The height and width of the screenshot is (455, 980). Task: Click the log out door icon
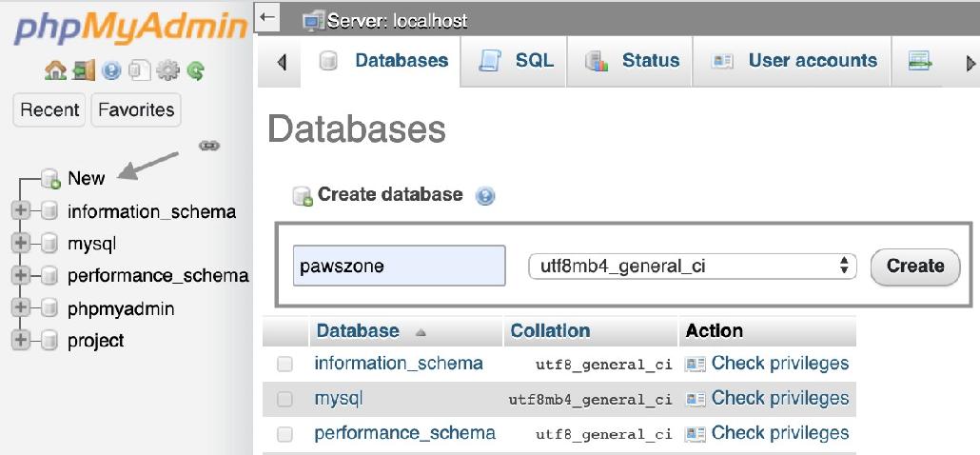click(83, 71)
